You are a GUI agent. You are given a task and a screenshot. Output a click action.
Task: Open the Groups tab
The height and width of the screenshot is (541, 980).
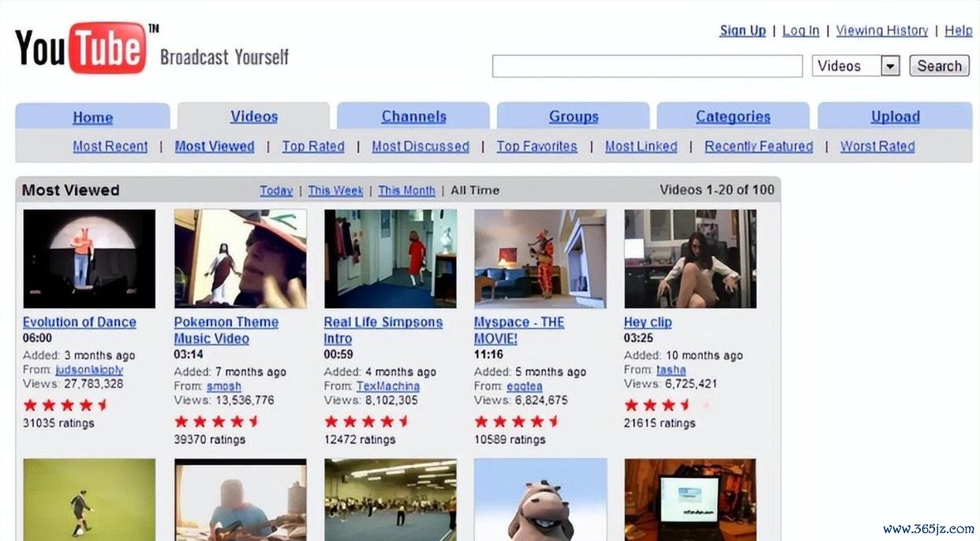(574, 116)
